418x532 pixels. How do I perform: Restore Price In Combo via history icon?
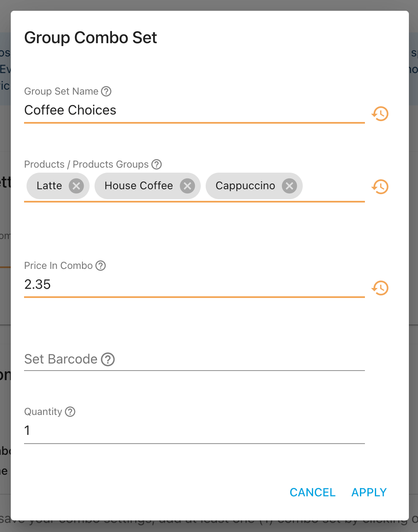pos(380,288)
